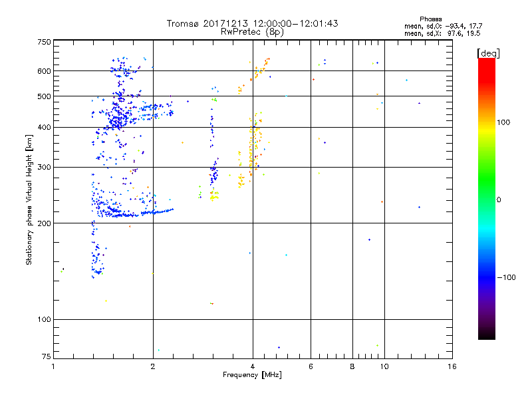
Task: Click the x-axis label 'Frequency [MHz]'
Action: [x=252, y=375]
